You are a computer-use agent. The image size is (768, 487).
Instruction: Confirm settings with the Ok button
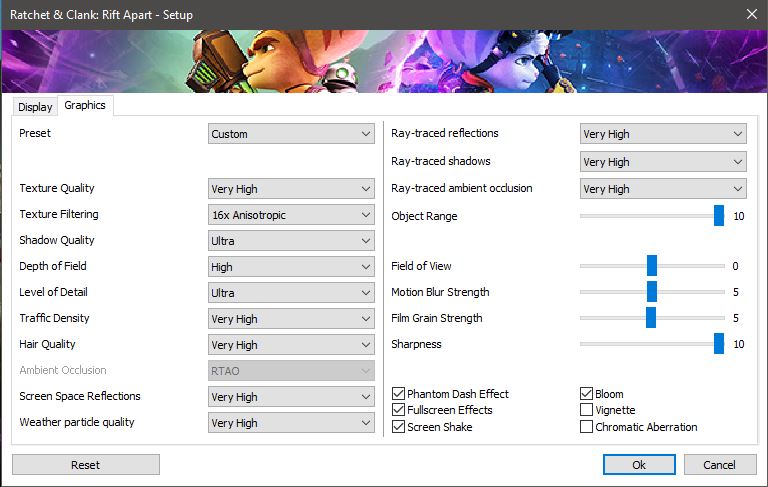tap(639, 464)
